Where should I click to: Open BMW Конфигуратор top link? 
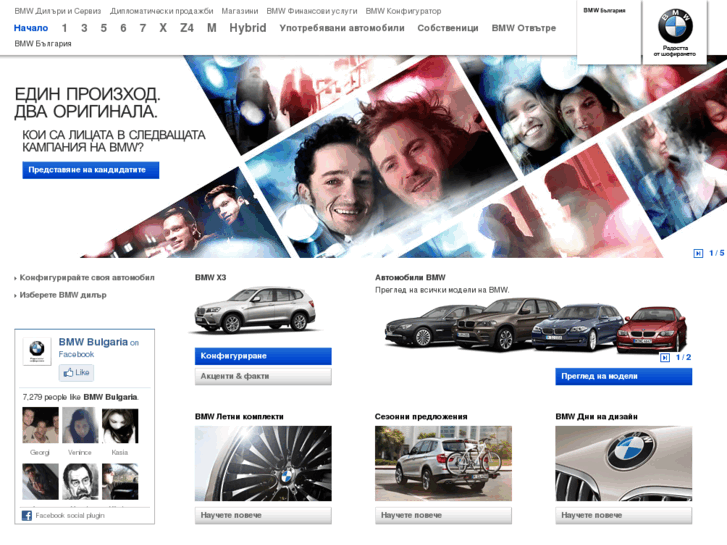point(403,11)
